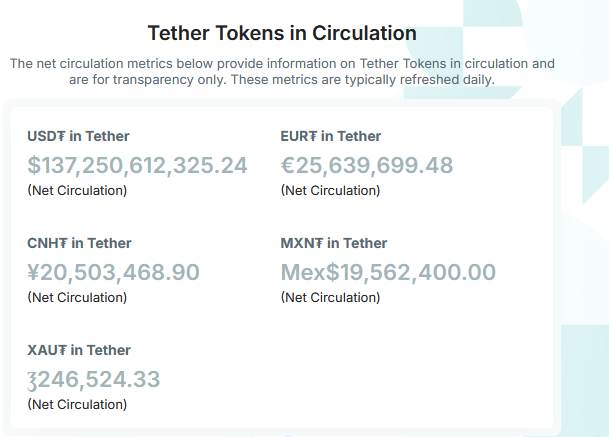This screenshot has height=437, width=609.
Task: Click the $137,250,612,325.24 circulation value
Action: tap(137, 165)
